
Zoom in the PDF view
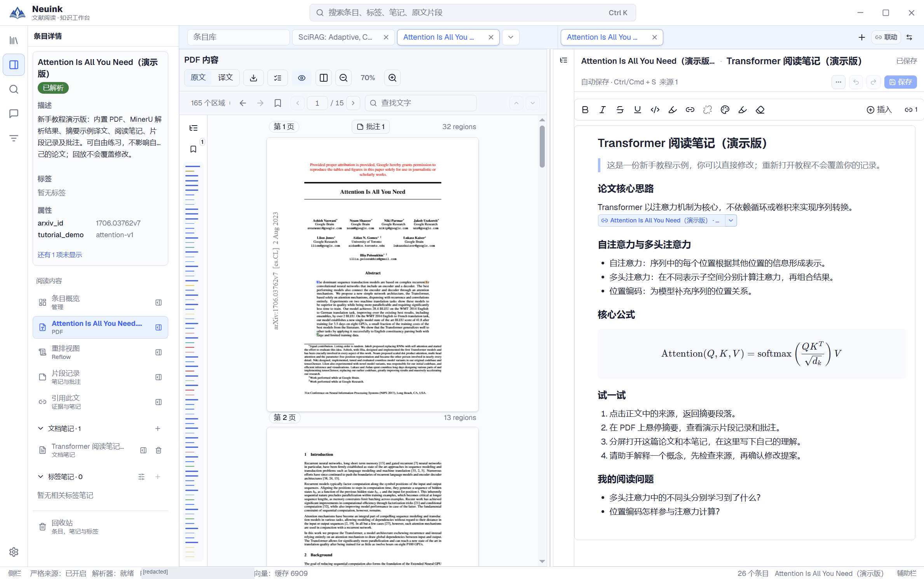[x=392, y=78]
